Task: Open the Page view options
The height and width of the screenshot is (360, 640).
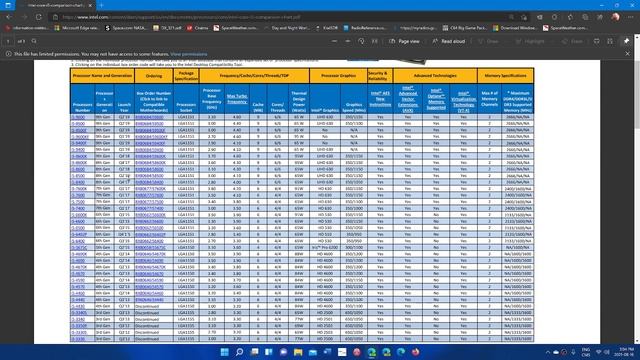Action: pos(404,41)
